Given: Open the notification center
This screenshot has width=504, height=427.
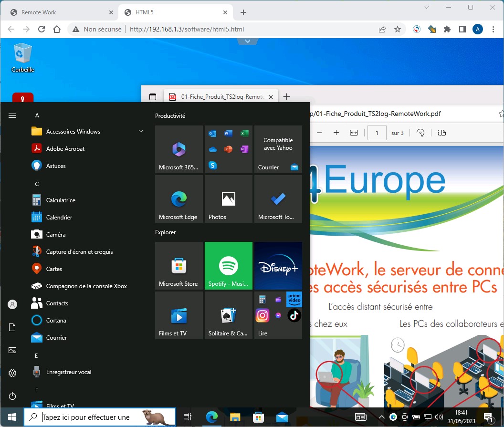Looking at the screenshot, I should 489,417.
